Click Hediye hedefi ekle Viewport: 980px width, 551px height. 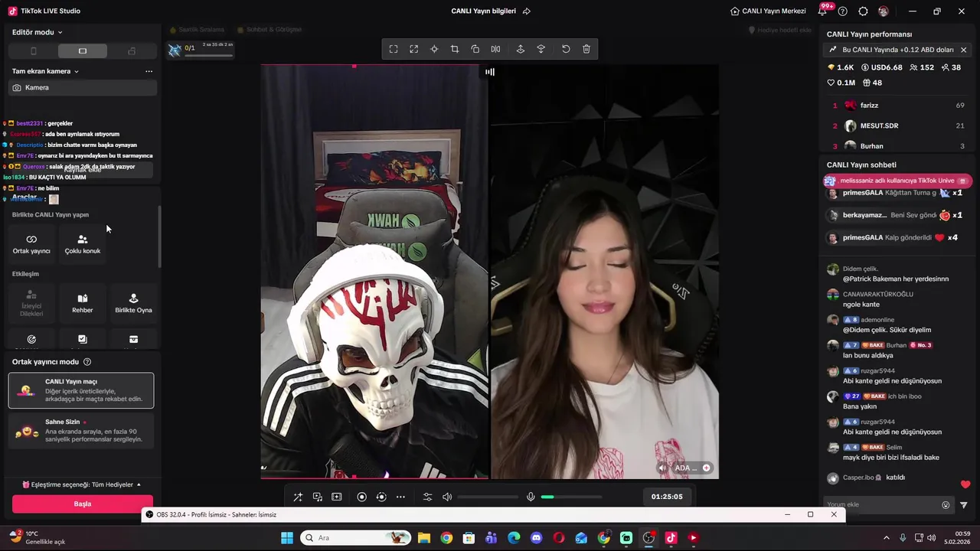click(x=779, y=30)
